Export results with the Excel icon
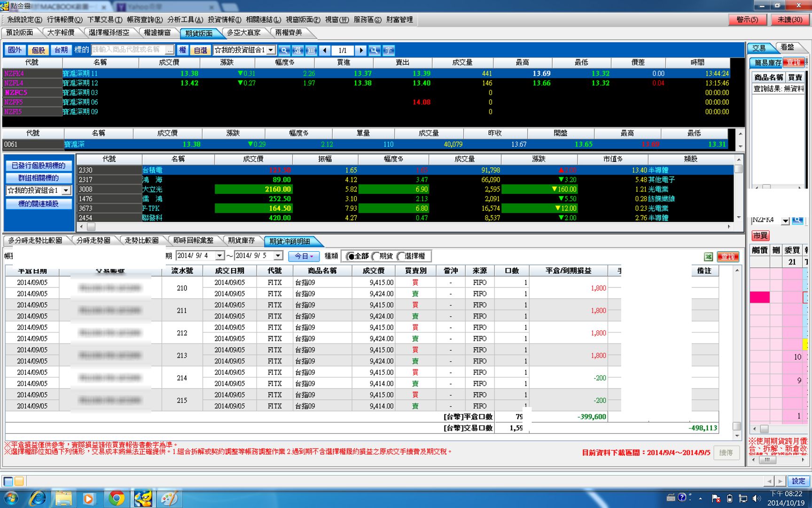 click(x=708, y=256)
